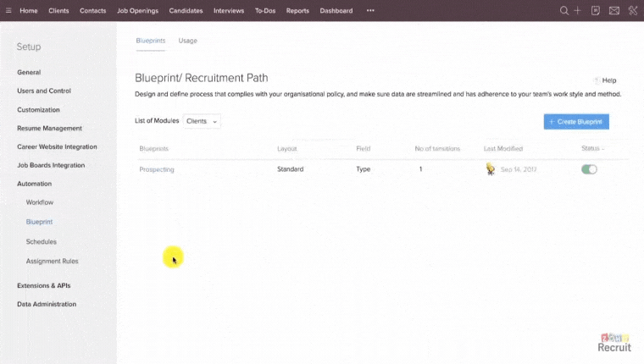This screenshot has height=364, width=644.
Task: Open Job Boards Integration
Action: (51, 165)
